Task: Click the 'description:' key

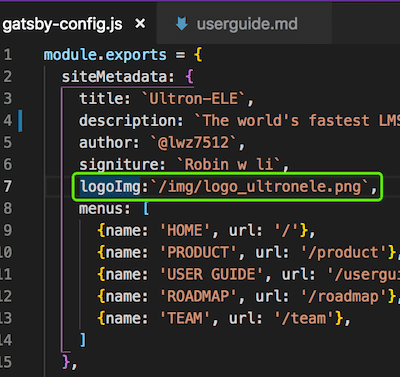Action: click(131, 121)
